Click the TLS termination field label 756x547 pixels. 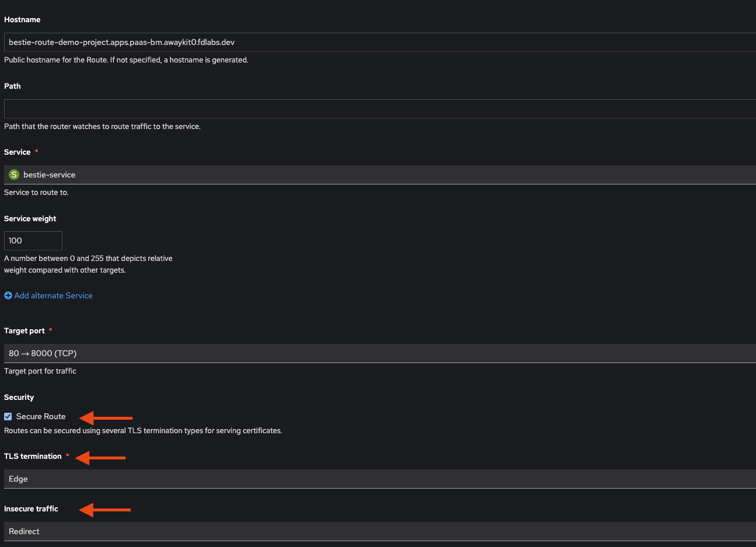(x=33, y=456)
